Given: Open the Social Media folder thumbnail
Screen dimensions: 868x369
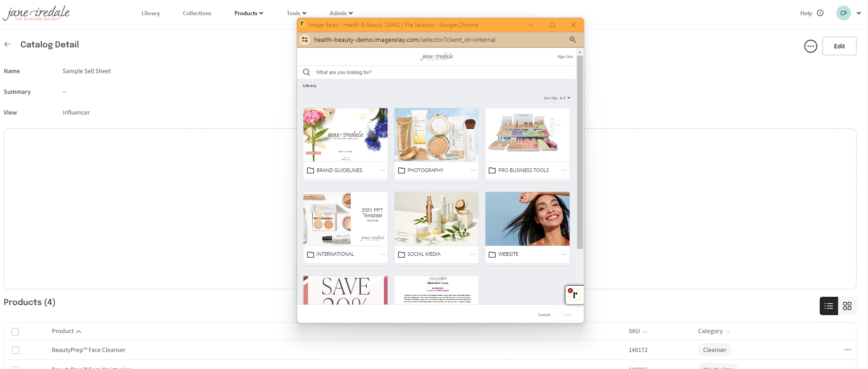Looking at the screenshot, I should coord(436,219).
